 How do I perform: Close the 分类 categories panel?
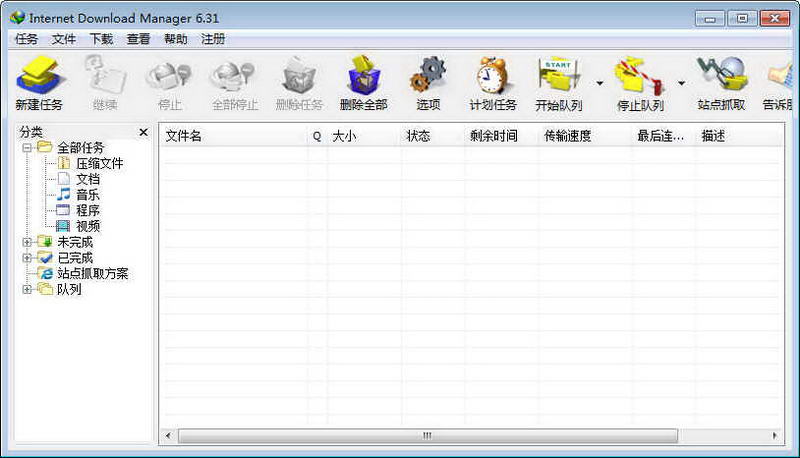(x=143, y=133)
